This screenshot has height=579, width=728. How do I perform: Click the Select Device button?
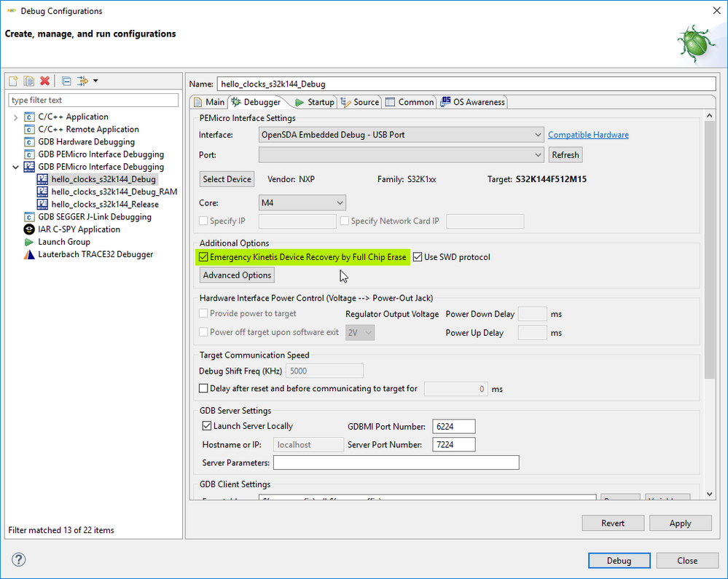(x=227, y=179)
